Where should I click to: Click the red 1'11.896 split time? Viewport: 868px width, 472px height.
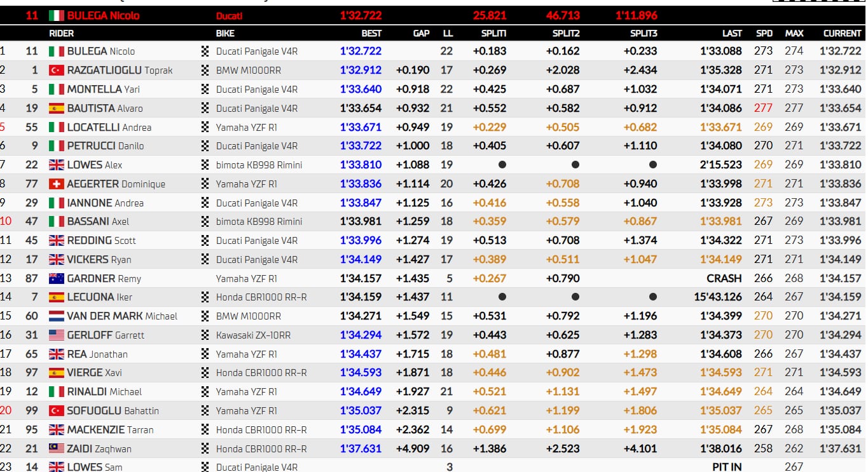tap(637, 15)
